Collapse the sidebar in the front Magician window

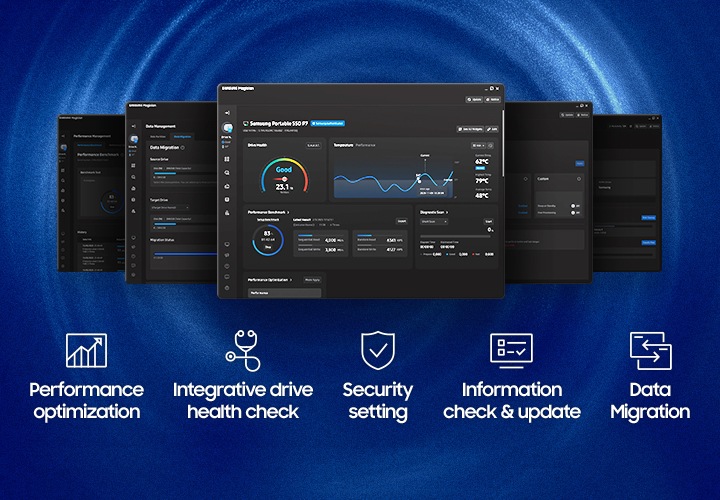[227, 112]
